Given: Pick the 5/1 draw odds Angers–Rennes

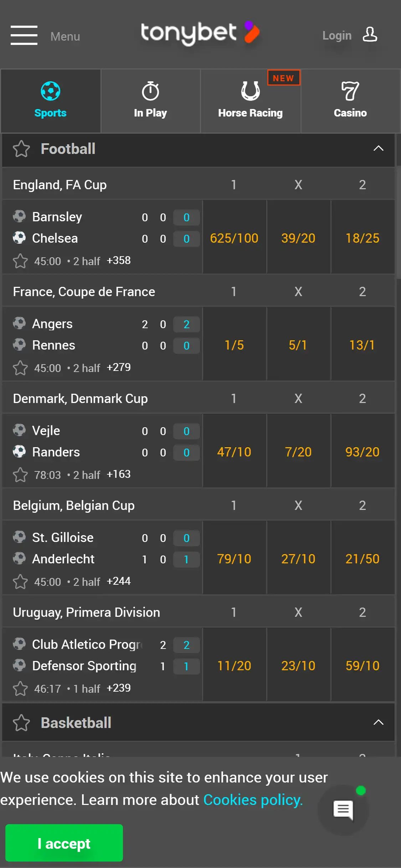Looking at the screenshot, I should [x=298, y=345].
